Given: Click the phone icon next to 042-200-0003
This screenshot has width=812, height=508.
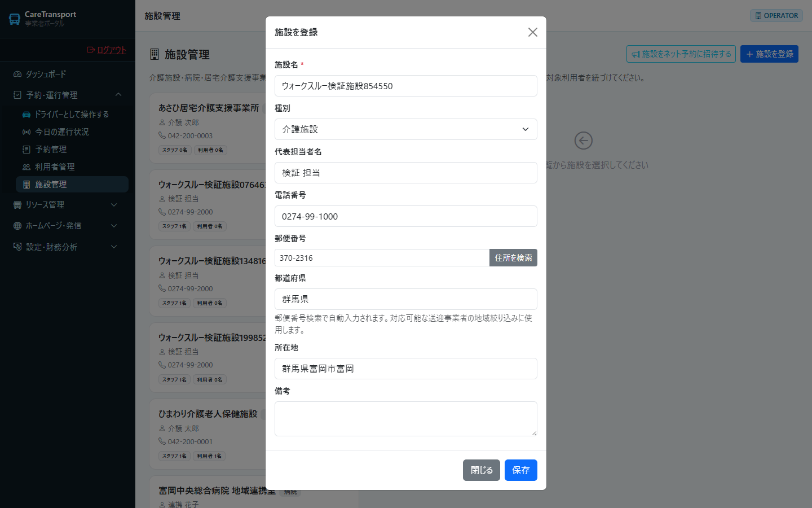Looking at the screenshot, I should [x=162, y=135].
